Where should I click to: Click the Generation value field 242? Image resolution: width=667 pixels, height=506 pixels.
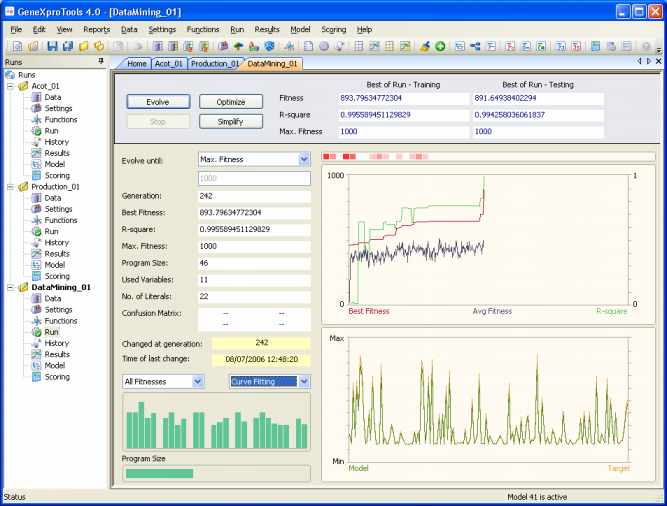pos(254,196)
